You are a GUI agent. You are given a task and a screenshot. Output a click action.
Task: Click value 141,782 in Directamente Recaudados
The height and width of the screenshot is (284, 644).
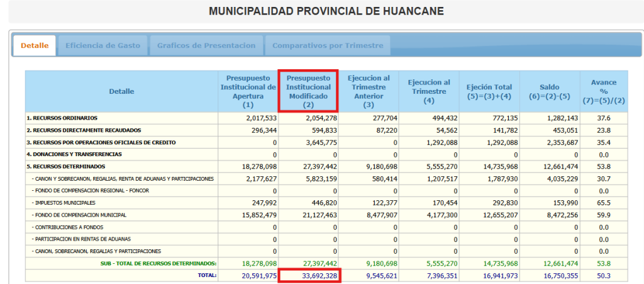pos(506,131)
